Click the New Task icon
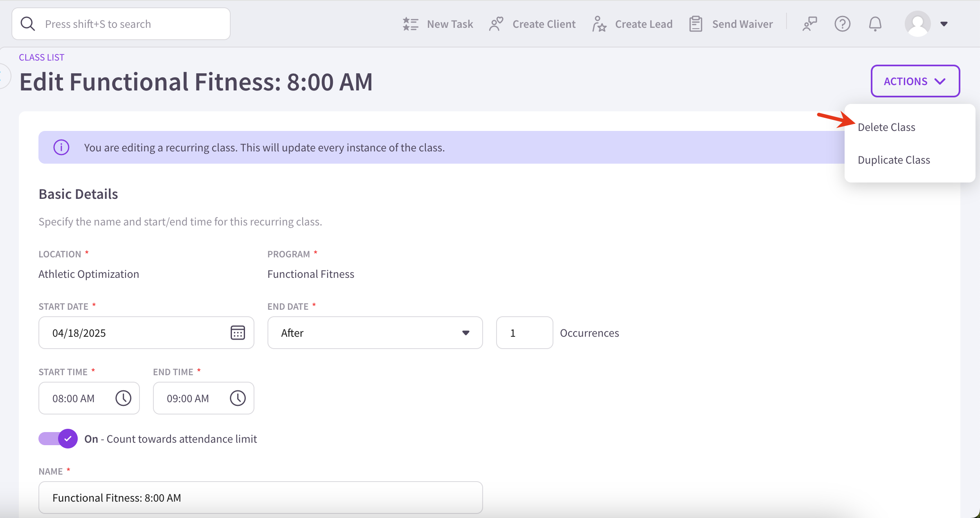Viewport: 980px width, 518px height. (x=410, y=24)
